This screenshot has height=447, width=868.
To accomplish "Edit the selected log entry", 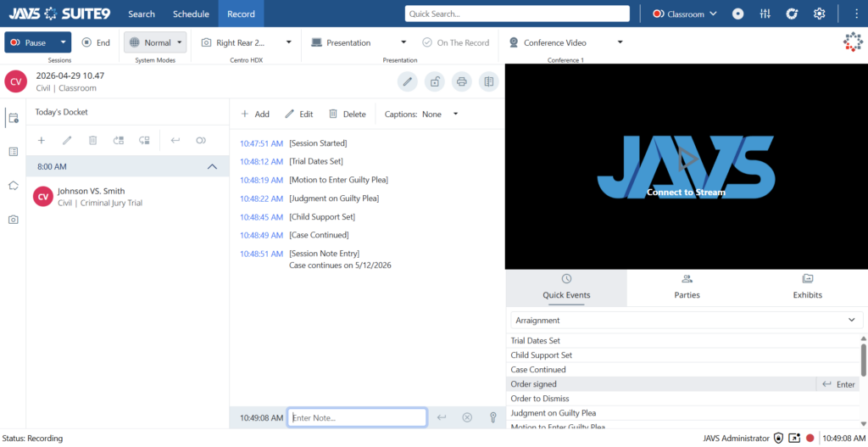I will 299,115.
